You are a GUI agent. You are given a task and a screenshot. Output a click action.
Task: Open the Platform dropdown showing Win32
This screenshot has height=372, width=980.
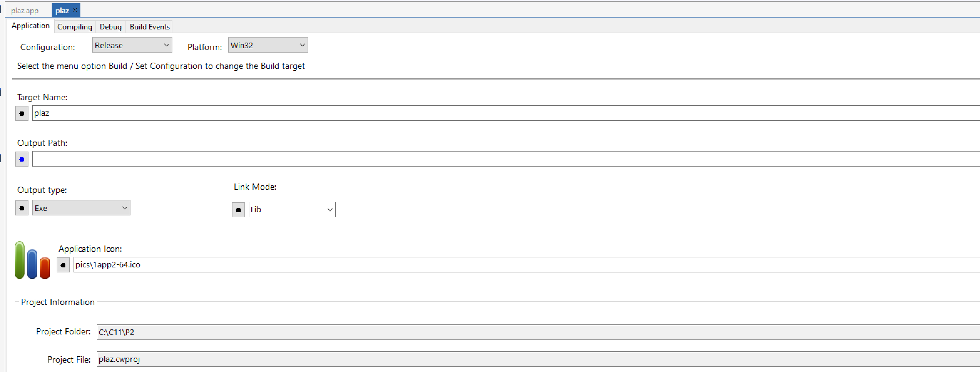point(268,45)
